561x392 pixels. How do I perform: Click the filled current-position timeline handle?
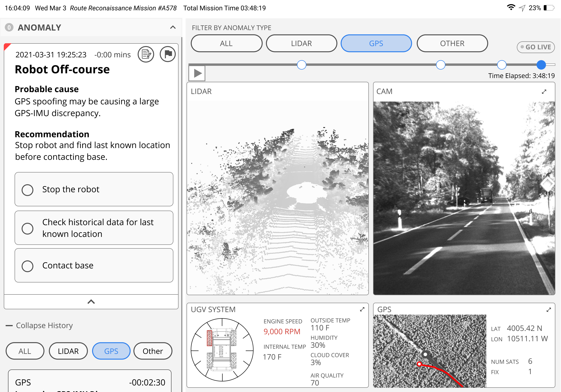(541, 65)
